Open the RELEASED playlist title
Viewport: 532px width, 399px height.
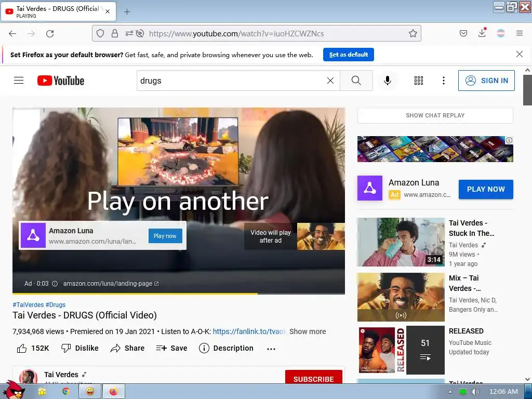pos(466,331)
